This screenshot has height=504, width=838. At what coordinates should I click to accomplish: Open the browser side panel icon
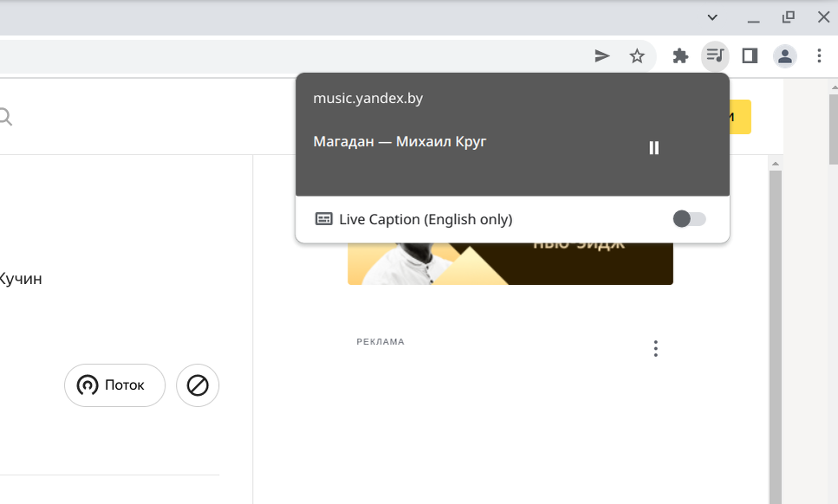[750, 55]
